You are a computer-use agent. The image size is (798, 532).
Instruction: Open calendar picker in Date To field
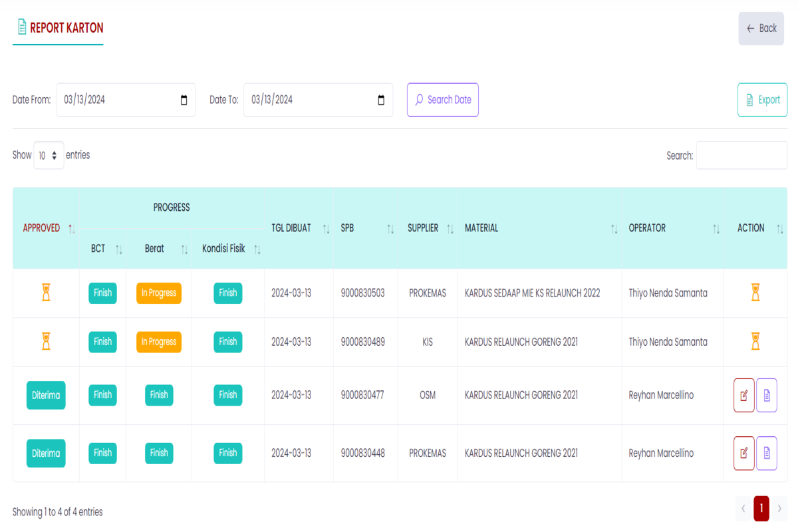tap(381, 100)
